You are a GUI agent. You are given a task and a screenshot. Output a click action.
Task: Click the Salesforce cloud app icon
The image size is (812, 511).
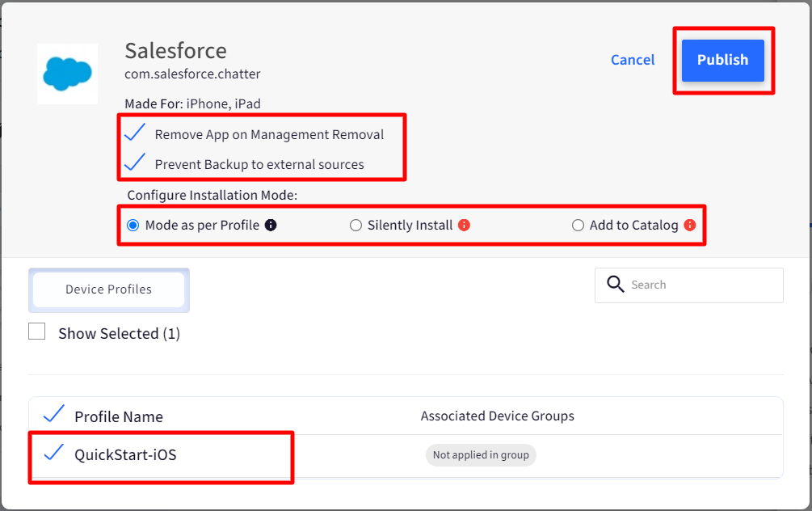click(x=68, y=74)
